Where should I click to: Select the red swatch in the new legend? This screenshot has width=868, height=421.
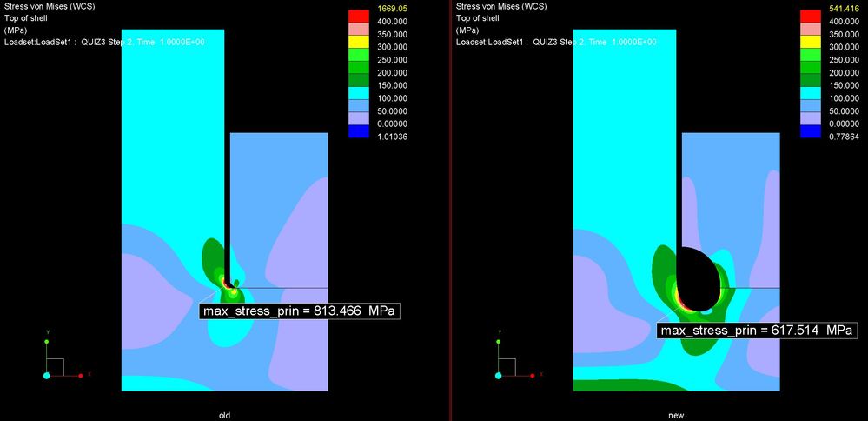(x=810, y=15)
